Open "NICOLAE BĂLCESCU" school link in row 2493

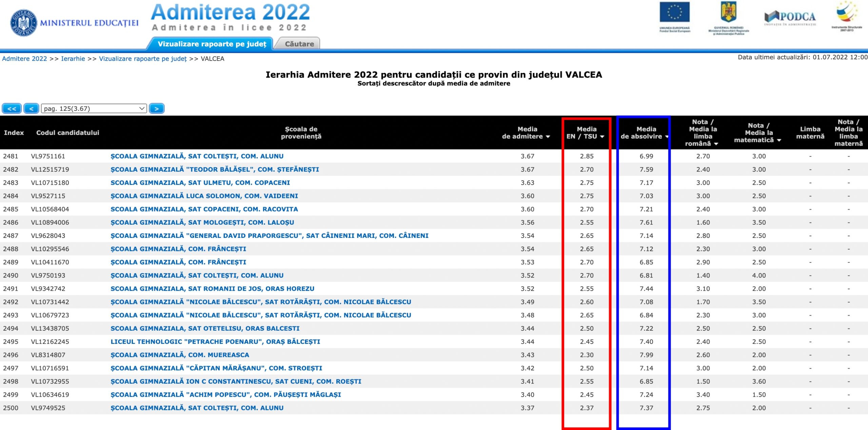261,315
